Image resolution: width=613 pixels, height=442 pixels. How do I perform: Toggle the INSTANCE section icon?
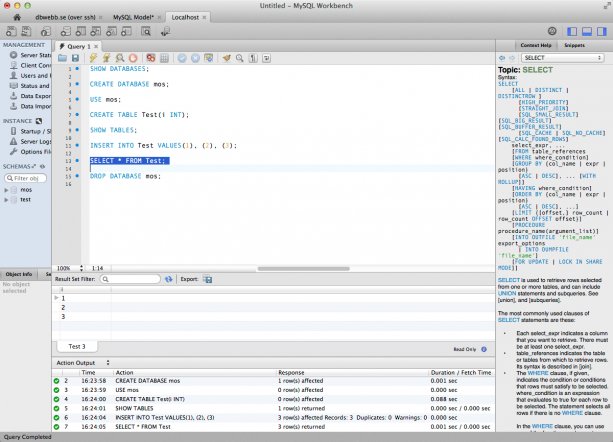click(x=39, y=121)
